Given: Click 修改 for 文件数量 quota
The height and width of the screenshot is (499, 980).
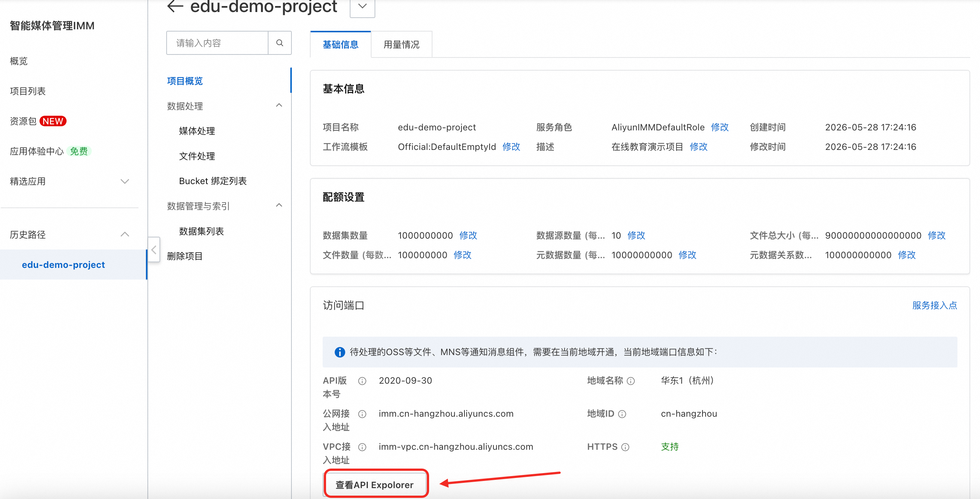Looking at the screenshot, I should 462,255.
